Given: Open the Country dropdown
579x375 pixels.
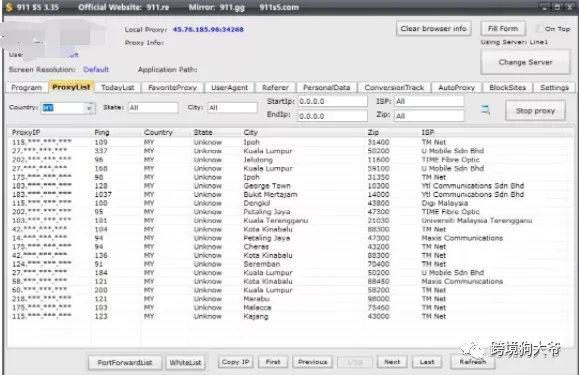Looking at the screenshot, I should click(x=89, y=108).
